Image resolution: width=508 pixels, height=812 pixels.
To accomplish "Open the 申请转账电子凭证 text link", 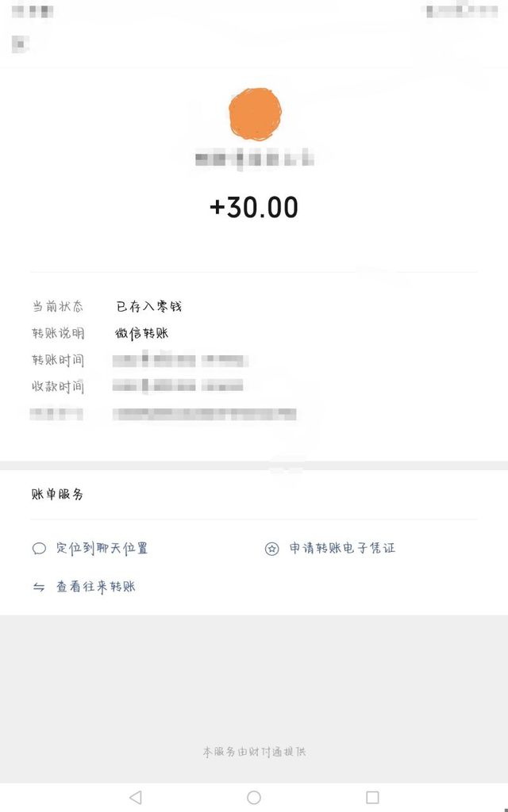I will [342, 548].
